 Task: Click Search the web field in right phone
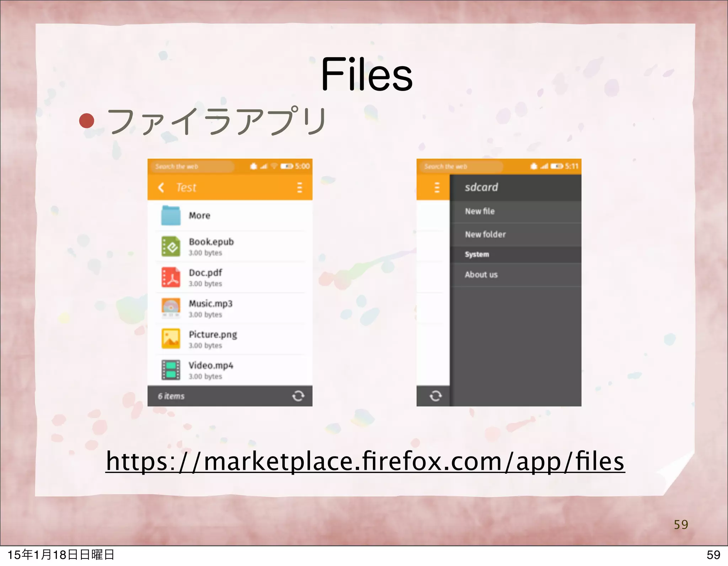pos(461,166)
